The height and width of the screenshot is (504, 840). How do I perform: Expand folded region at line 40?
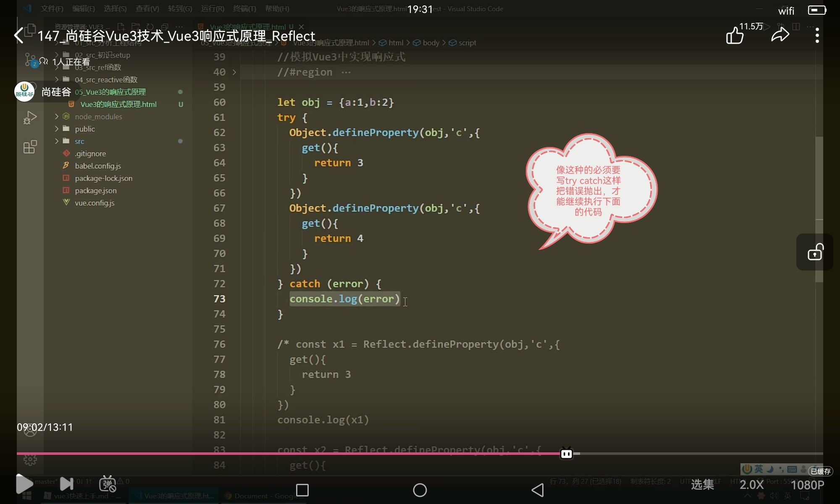point(234,72)
